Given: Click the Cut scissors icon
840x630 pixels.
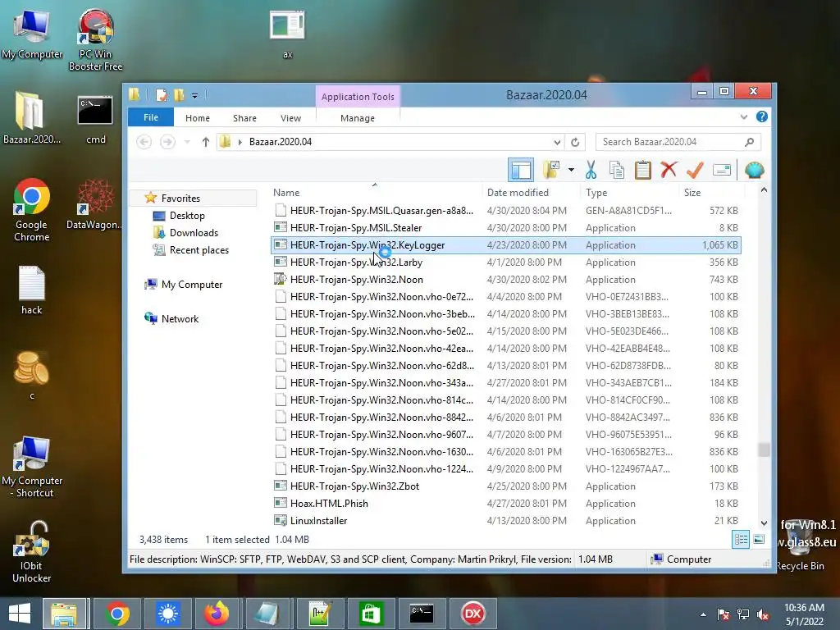Looking at the screenshot, I should 591,171.
